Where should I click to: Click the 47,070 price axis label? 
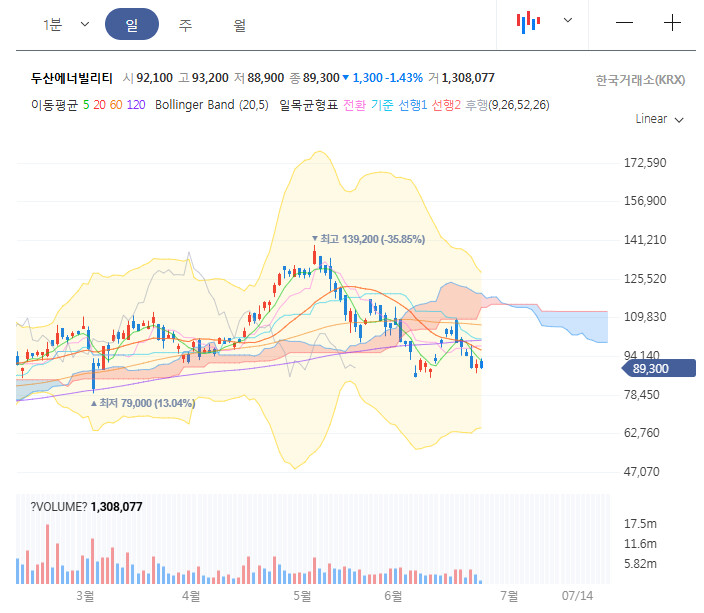point(642,472)
